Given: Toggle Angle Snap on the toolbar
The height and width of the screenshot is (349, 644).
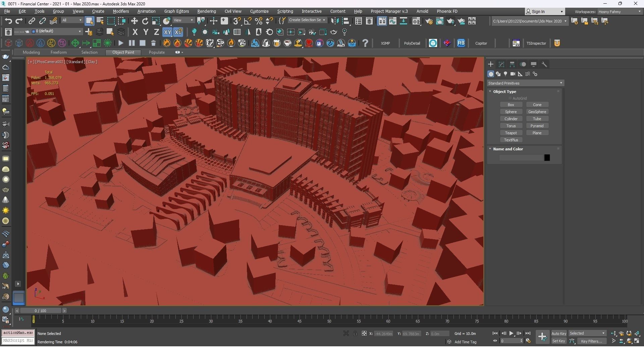Looking at the screenshot, I should click(248, 21).
